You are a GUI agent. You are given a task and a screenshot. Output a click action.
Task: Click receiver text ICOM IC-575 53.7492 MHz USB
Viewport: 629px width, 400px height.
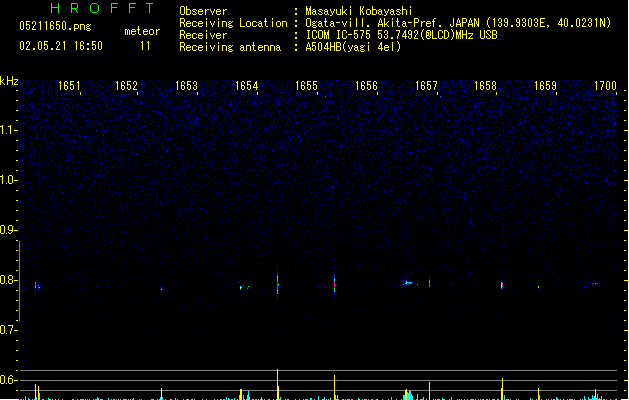coord(402,35)
